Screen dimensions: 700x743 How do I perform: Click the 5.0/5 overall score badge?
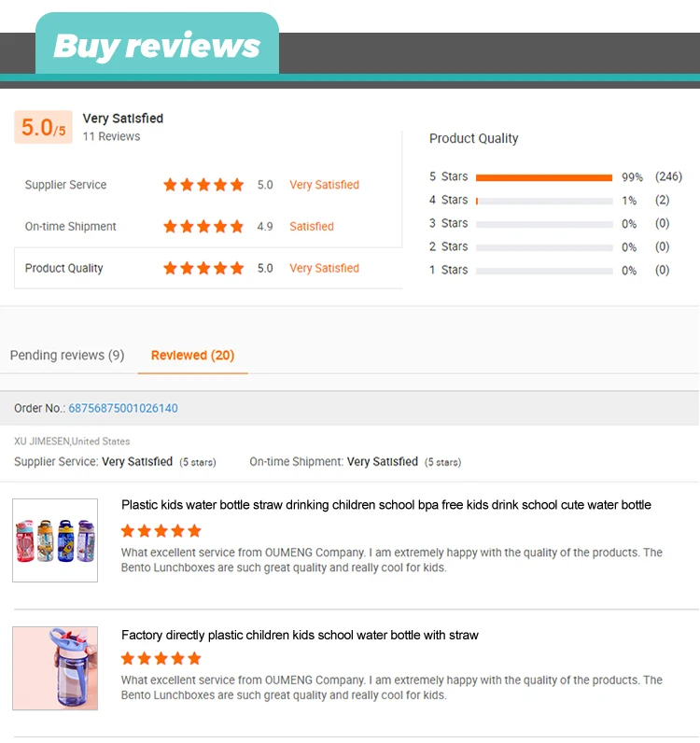(x=43, y=127)
